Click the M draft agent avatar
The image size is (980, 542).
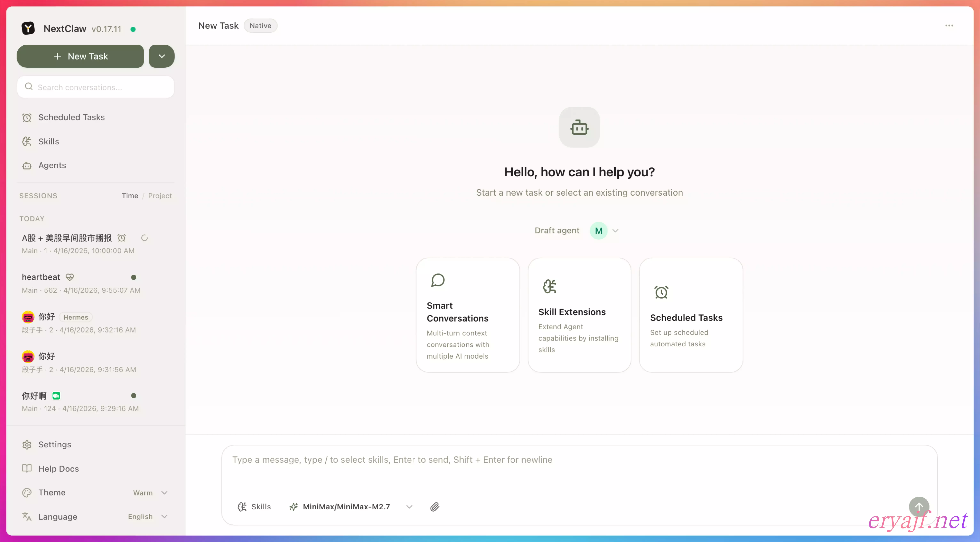point(598,231)
